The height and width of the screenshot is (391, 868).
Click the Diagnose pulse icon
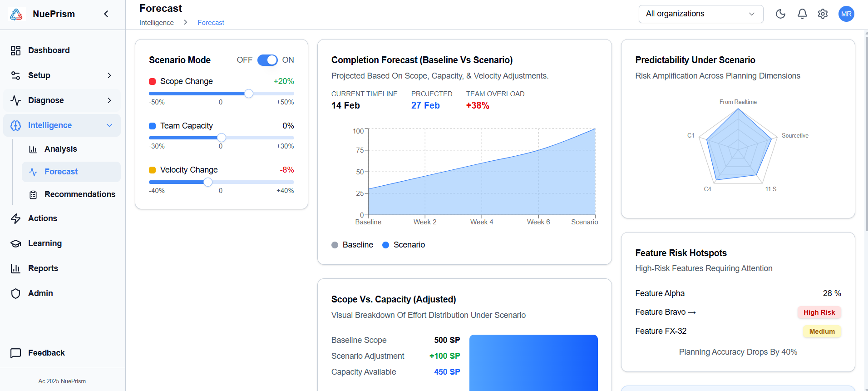pos(16,100)
